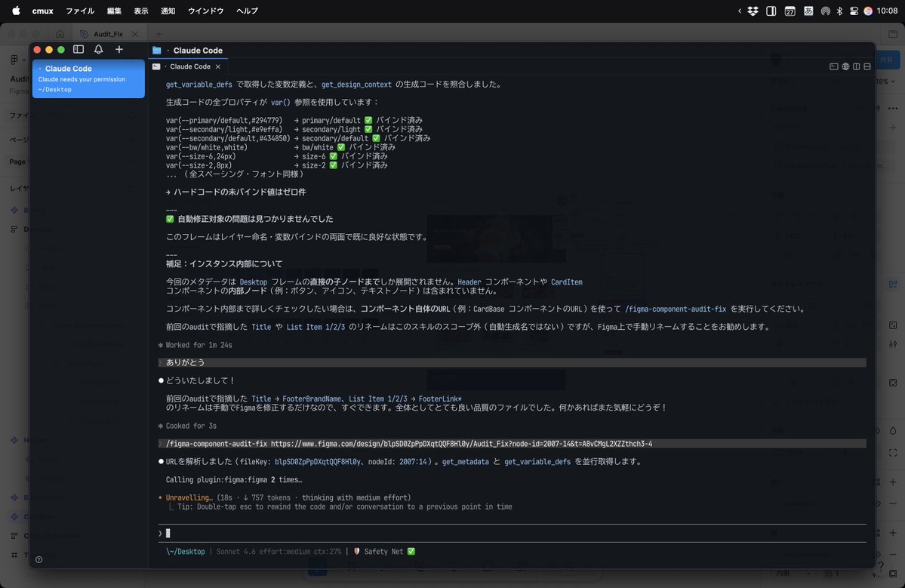Open new terminal pane icon at top right
Screen dimensions: 905x588
point(833,66)
